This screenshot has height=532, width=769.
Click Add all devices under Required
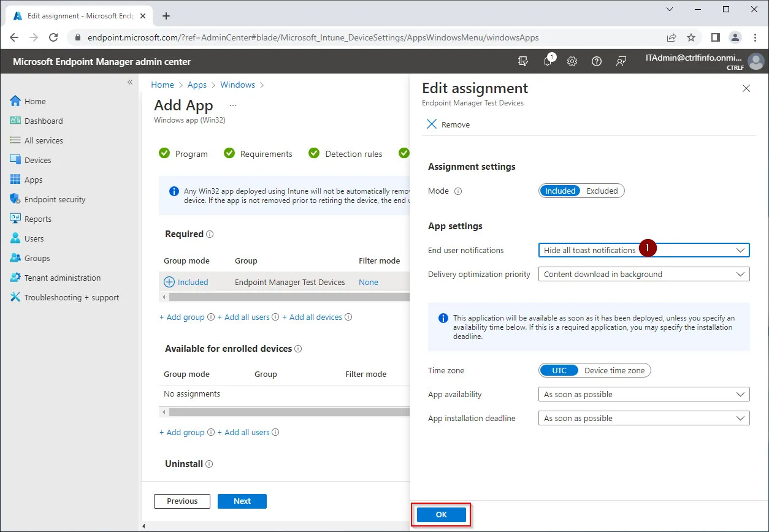click(312, 317)
